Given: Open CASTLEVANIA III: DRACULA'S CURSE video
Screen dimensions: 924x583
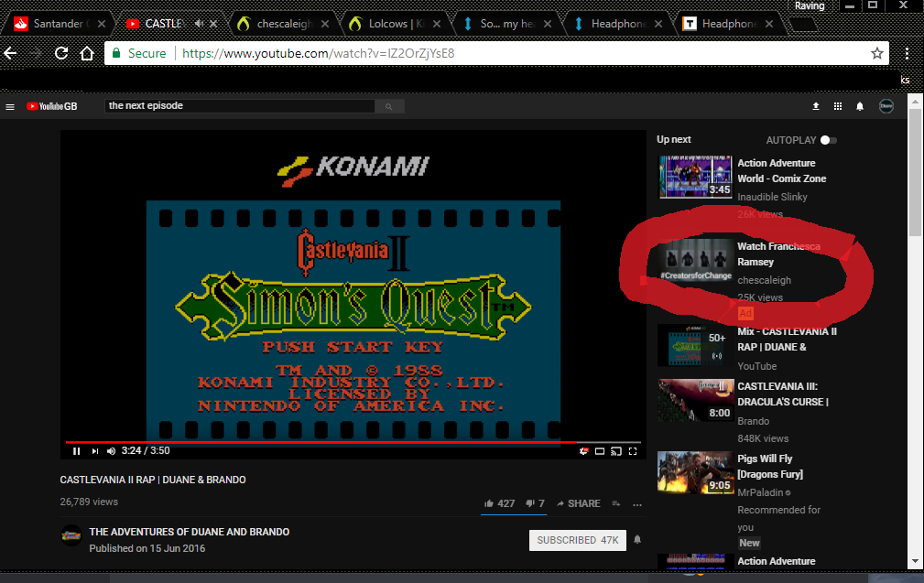Looking at the screenshot, I should point(783,394).
